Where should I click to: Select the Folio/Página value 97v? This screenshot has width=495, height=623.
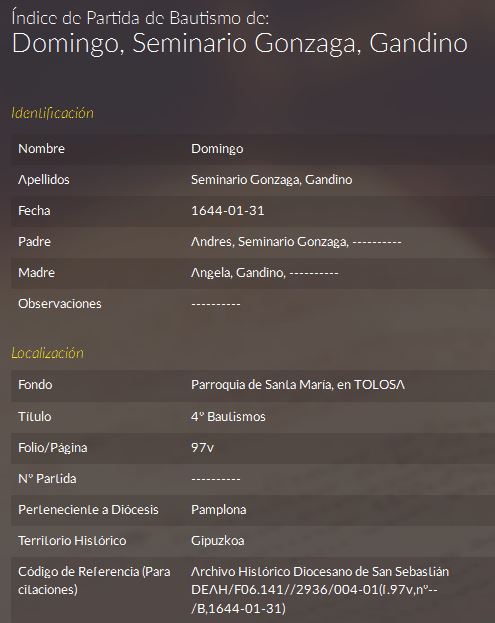click(x=203, y=447)
